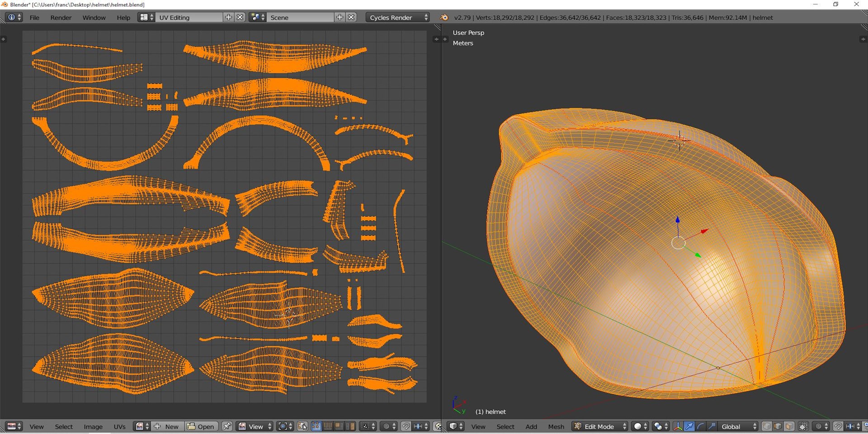This screenshot has height=434, width=868.
Task: Open the Info editor type selector
Action: click(x=14, y=17)
